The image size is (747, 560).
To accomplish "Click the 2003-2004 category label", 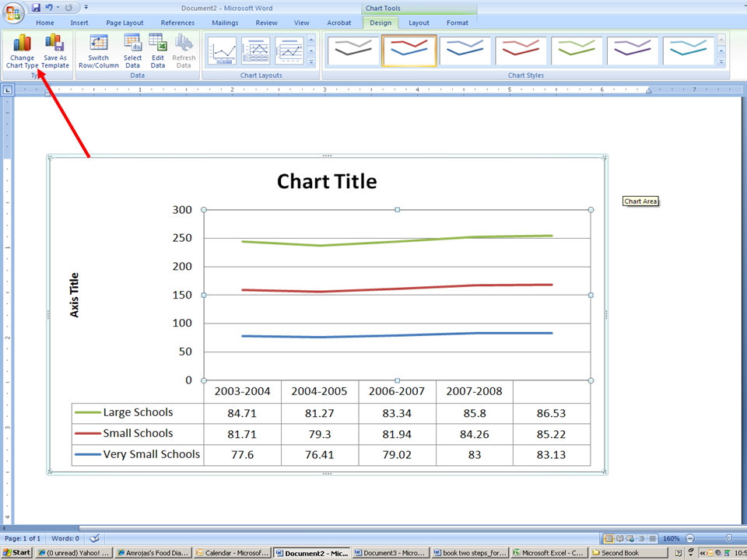I will tap(242, 391).
